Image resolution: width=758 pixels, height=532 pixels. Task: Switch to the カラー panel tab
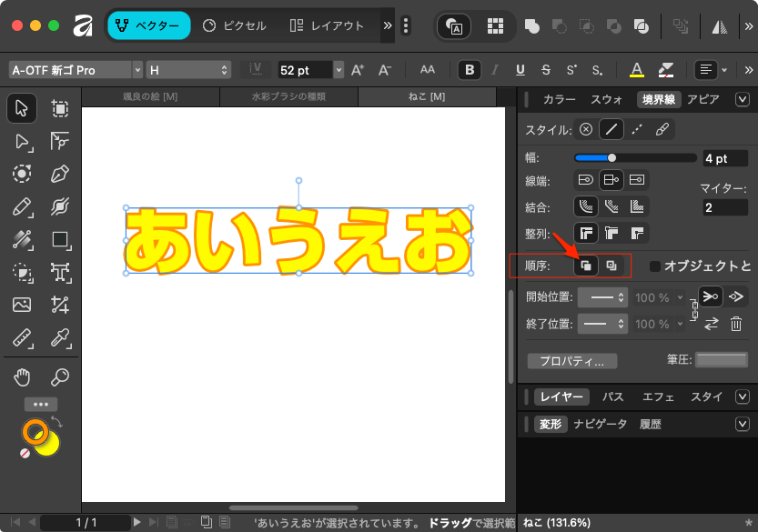coord(559,99)
